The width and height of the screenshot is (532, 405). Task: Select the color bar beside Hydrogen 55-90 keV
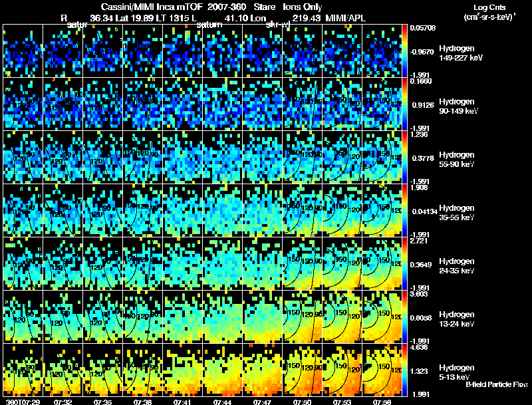[x=404, y=157]
